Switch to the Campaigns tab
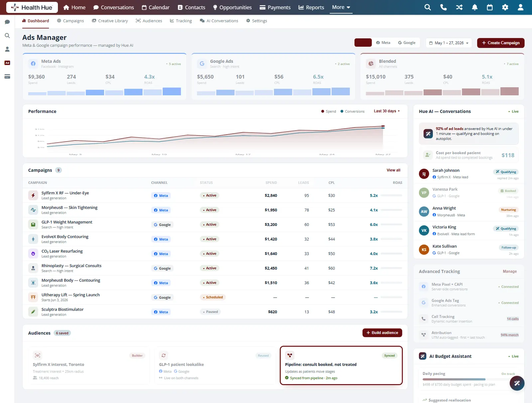 70,21
